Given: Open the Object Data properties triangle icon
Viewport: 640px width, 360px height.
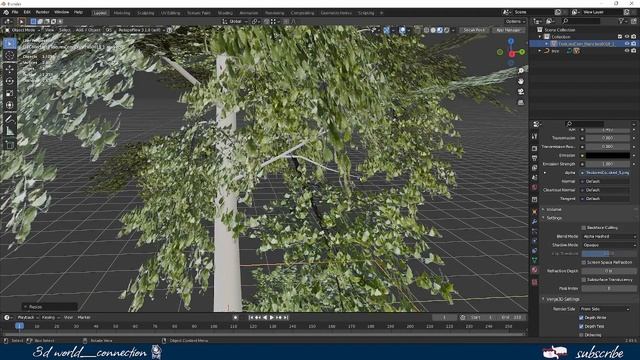Looking at the screenshot, I should pos(535,260).
